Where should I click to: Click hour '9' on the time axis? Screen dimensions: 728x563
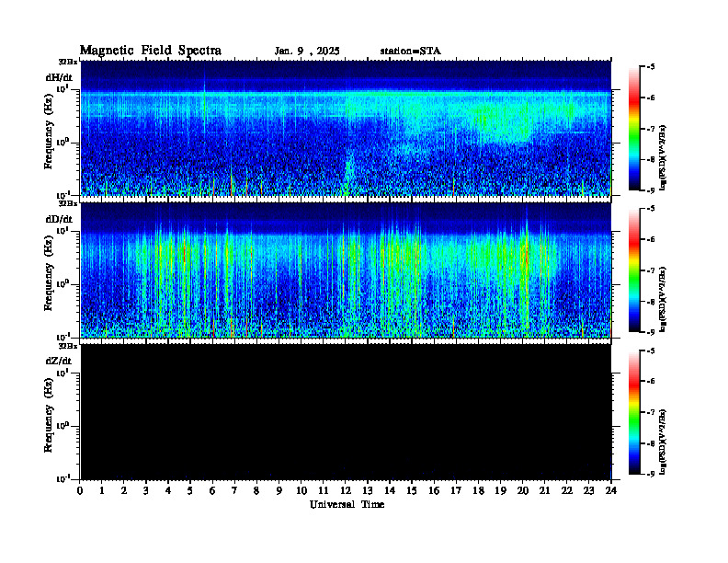click(279, 490)
